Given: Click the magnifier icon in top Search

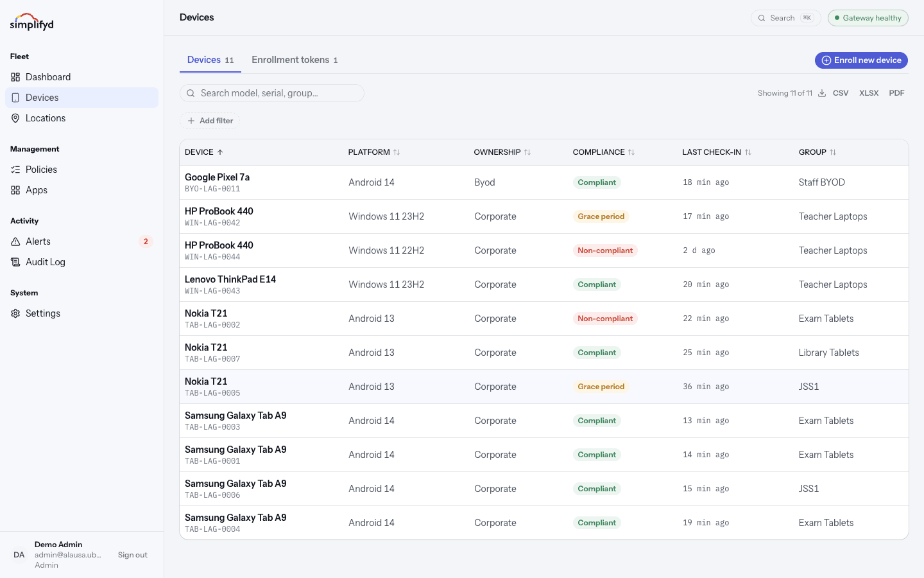Looking at the screenshot, I should pyautogui.click(x=762, y=18).
